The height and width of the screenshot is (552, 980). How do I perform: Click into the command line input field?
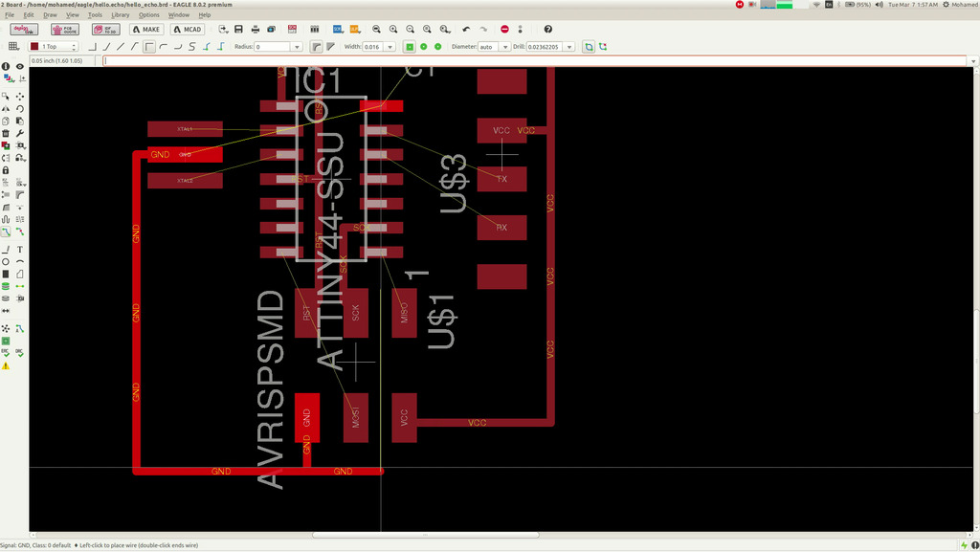534,60
